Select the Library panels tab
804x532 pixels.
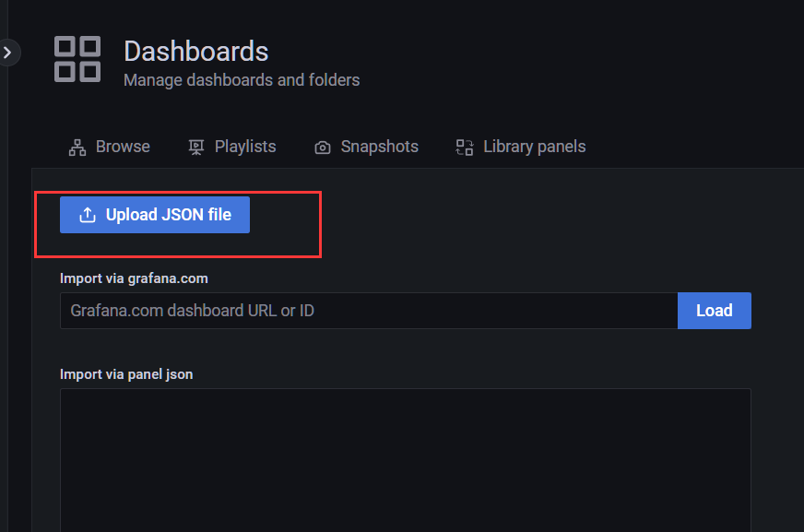click(x=520, y=147)
